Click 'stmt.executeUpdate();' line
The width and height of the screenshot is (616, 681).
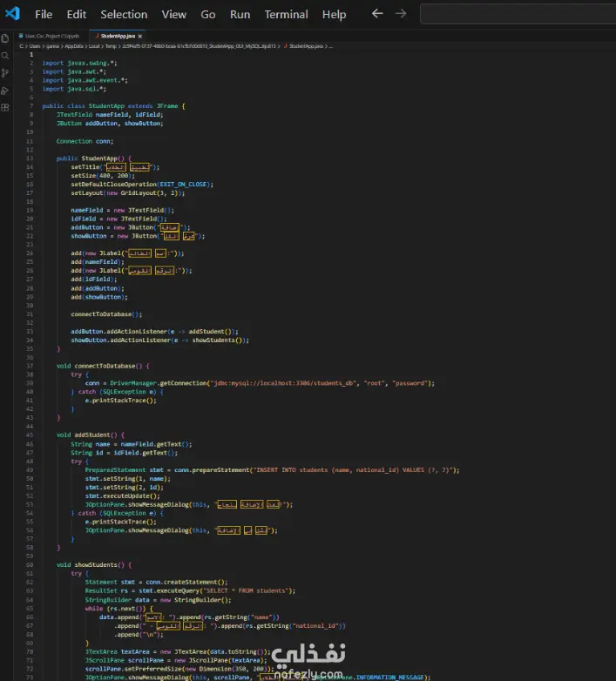pos(123,496)
